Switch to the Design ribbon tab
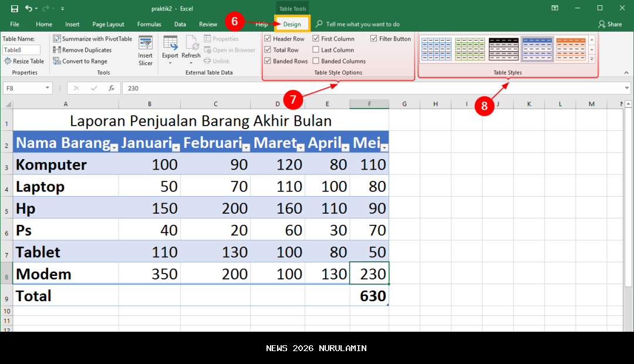 (292, 24)
